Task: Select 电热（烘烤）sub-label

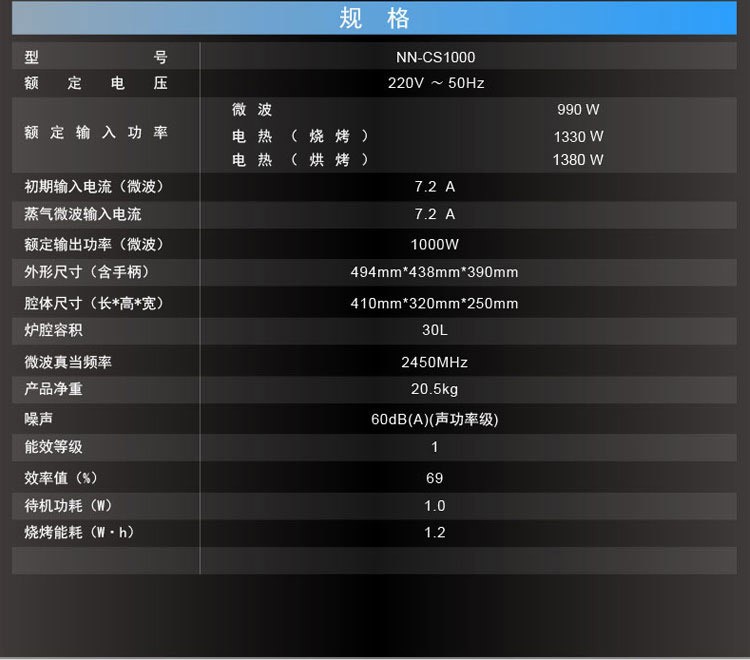Action: (x=300, y=160)
